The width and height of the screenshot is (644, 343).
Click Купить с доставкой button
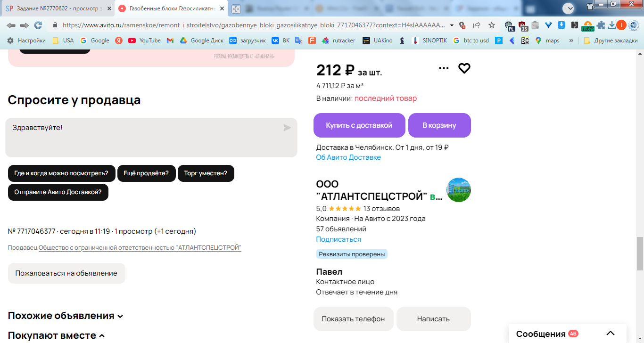pos(359,125)
